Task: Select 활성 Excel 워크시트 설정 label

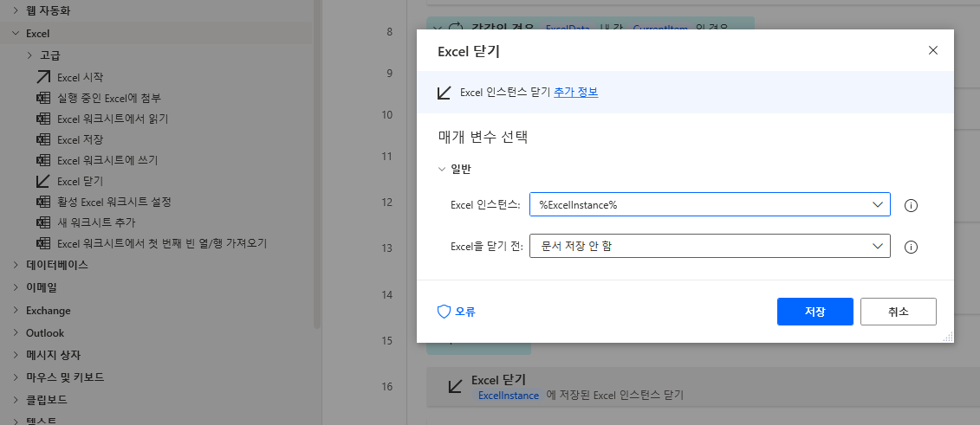Action: [114, 202]
